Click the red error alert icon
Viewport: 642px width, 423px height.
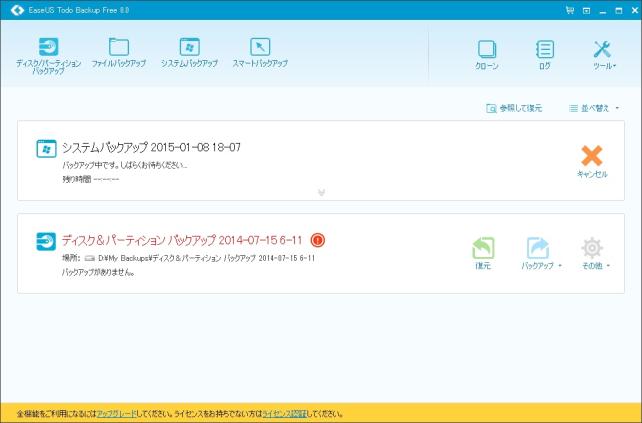pos(318,240)
